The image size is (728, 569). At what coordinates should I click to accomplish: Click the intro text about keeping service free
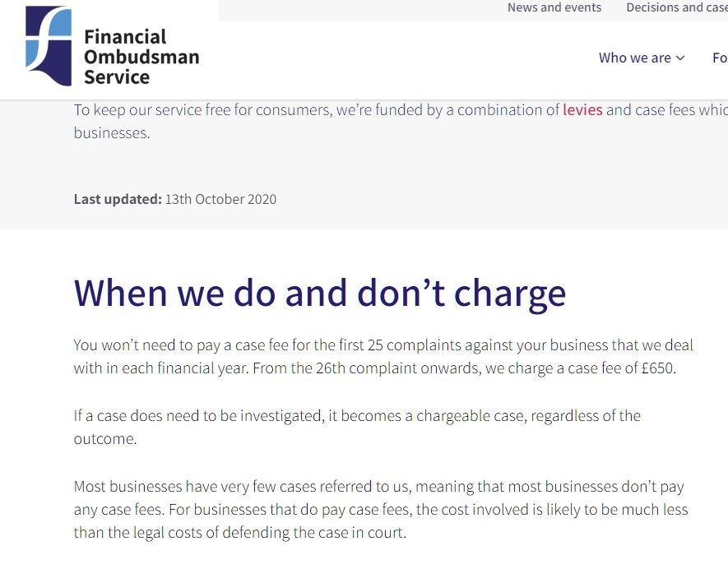click(x=401, y=121)
